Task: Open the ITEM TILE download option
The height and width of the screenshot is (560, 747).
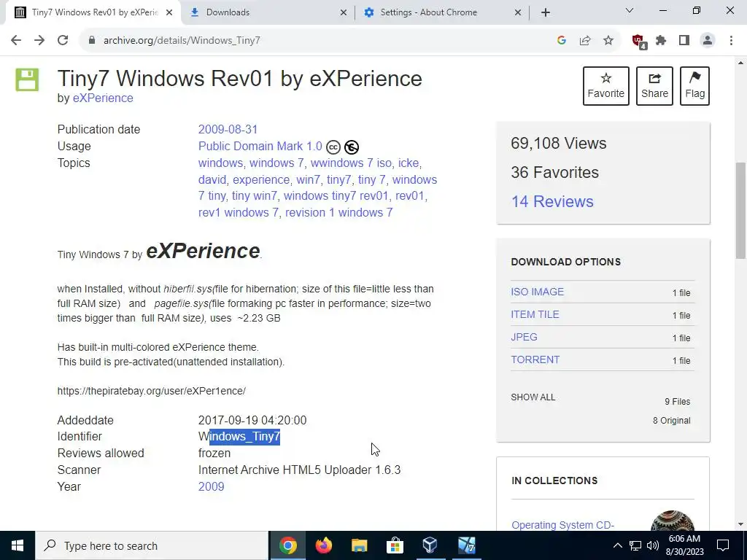Action: (535, 315)
